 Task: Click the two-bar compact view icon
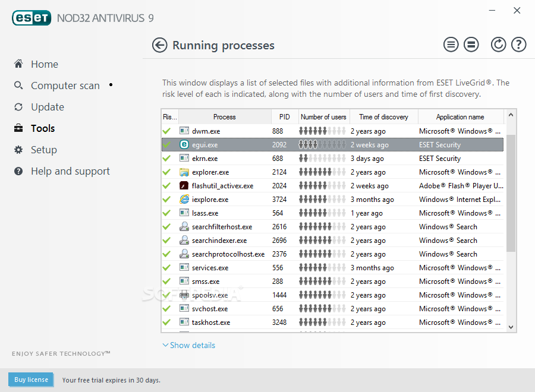point(471,45)
